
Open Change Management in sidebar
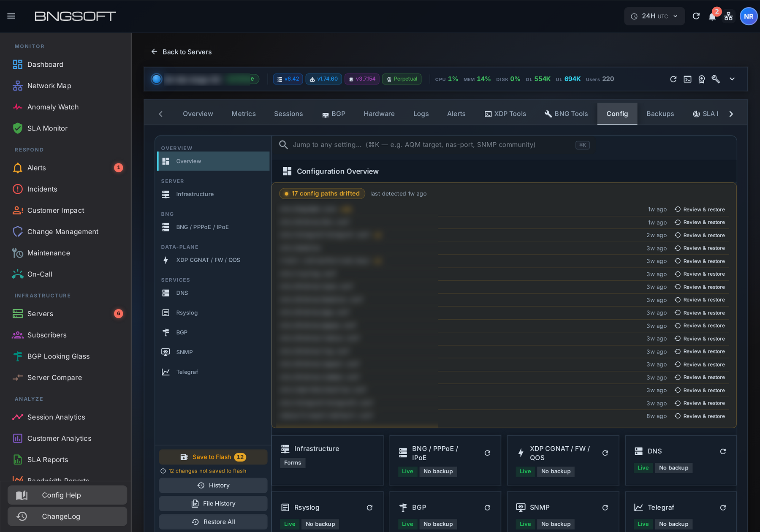[x=65, y=232]
